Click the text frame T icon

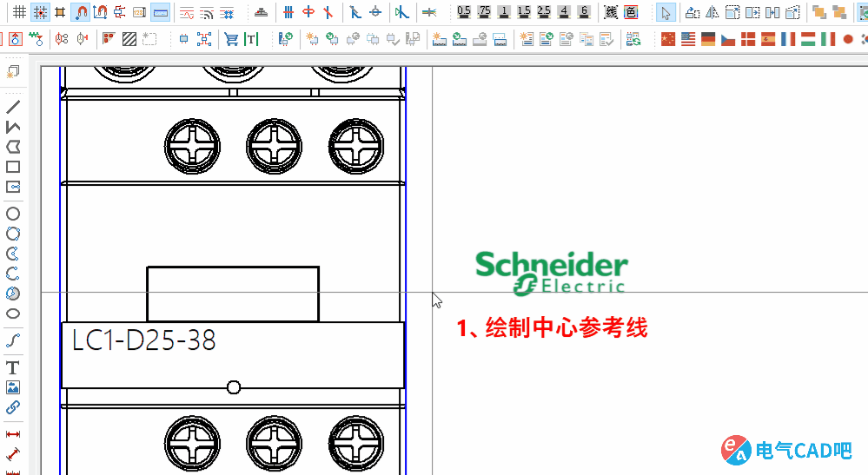click(251, 39)
